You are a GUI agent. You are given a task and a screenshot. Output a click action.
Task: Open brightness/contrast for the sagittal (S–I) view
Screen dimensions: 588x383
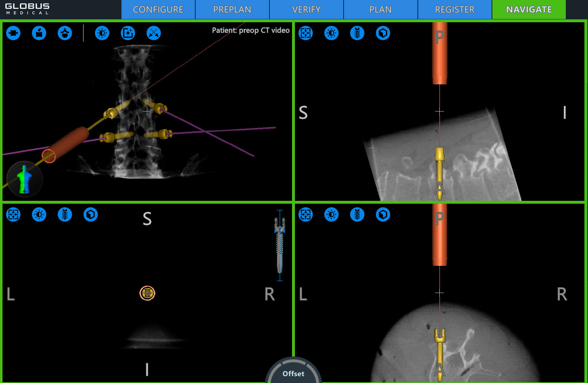(x=331, y=33)
